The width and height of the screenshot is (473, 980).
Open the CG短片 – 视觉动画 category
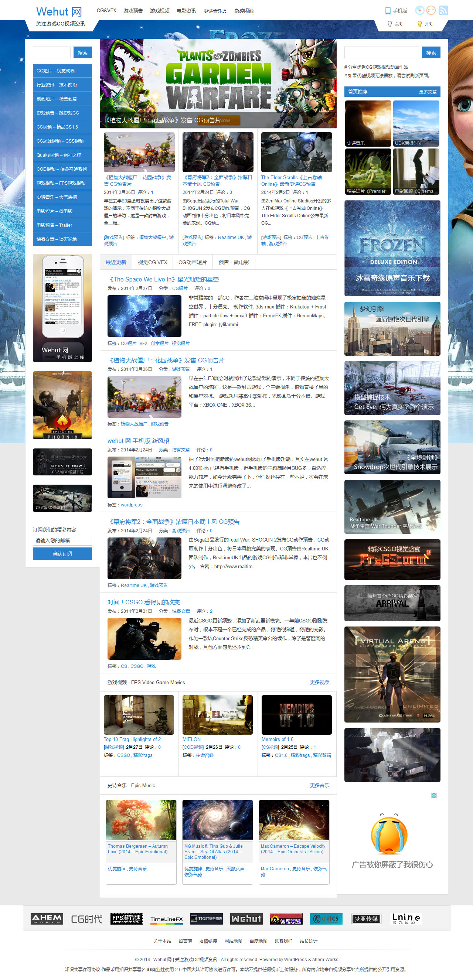pyautogui.click(x=62, y=71)
